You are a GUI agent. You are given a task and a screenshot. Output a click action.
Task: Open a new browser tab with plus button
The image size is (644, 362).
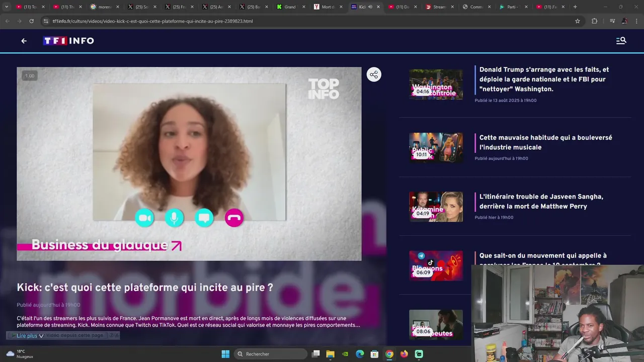575,7
